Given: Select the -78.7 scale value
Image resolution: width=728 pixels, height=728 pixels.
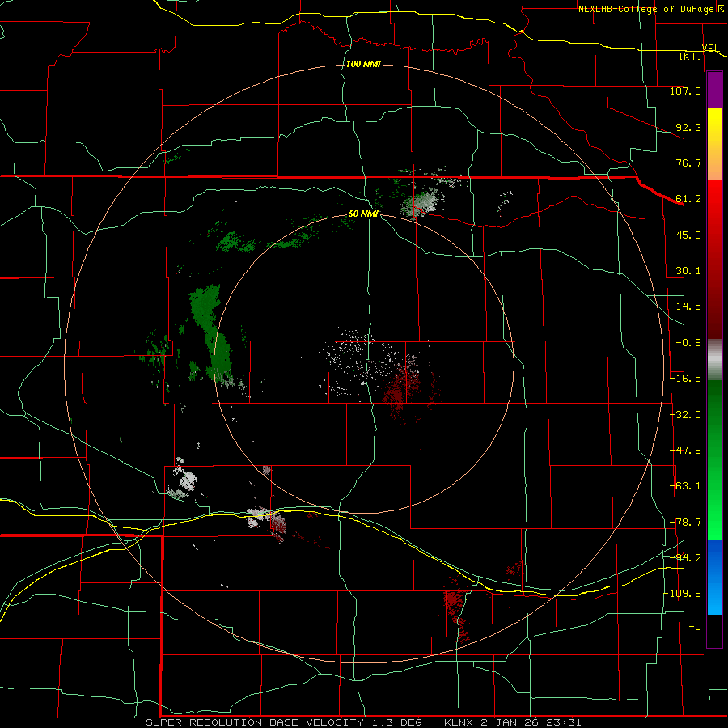Looking at the screenshot, I should click(685, 523).
